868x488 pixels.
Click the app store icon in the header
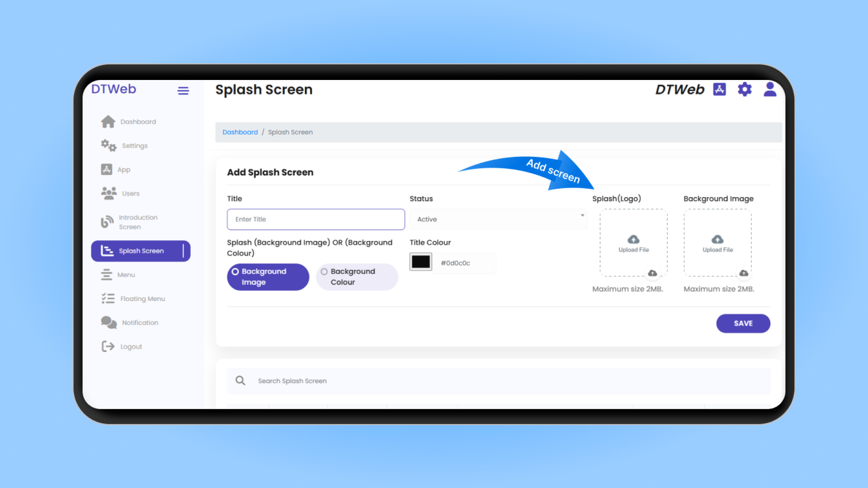point(719,89)
